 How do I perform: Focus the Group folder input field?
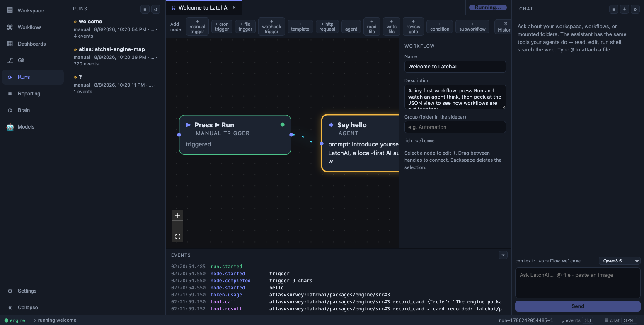pos(455,127)
